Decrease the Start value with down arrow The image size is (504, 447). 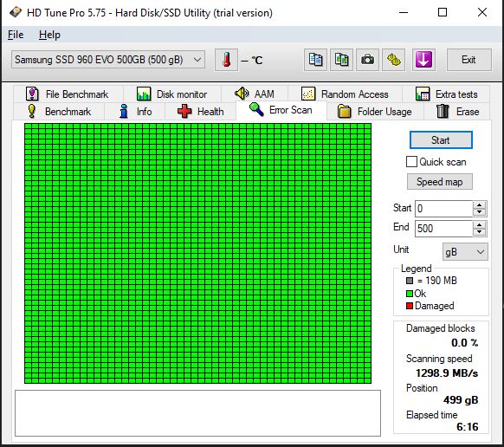tap(480, 212)
